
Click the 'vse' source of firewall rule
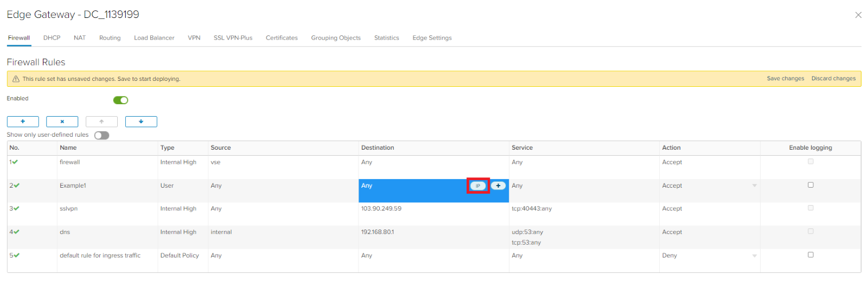[x=215, y=162]
